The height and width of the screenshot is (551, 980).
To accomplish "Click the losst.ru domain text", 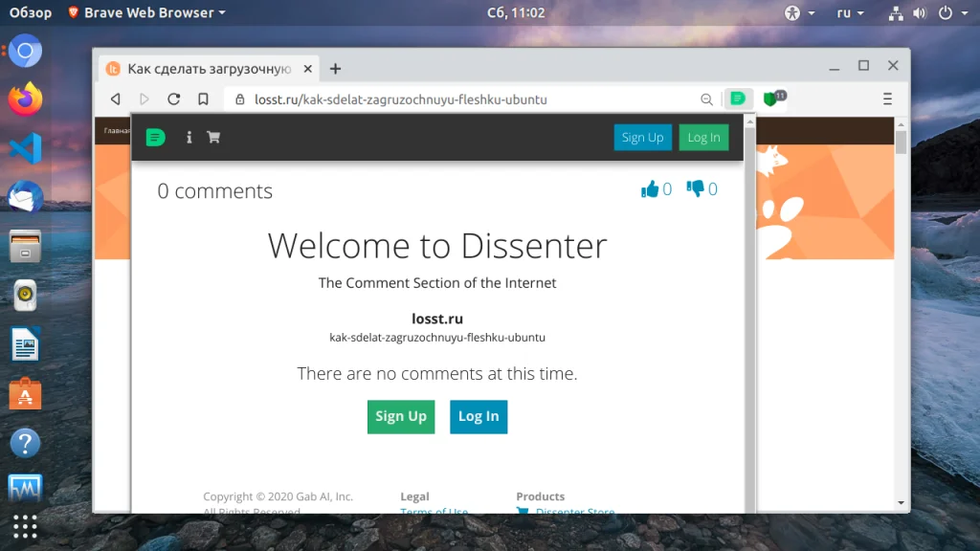I will (437, 319).
